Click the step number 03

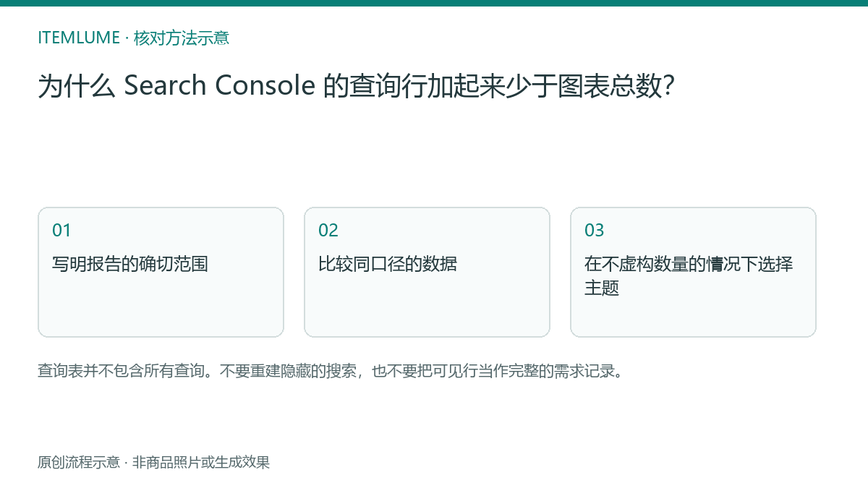click(594, 231)
